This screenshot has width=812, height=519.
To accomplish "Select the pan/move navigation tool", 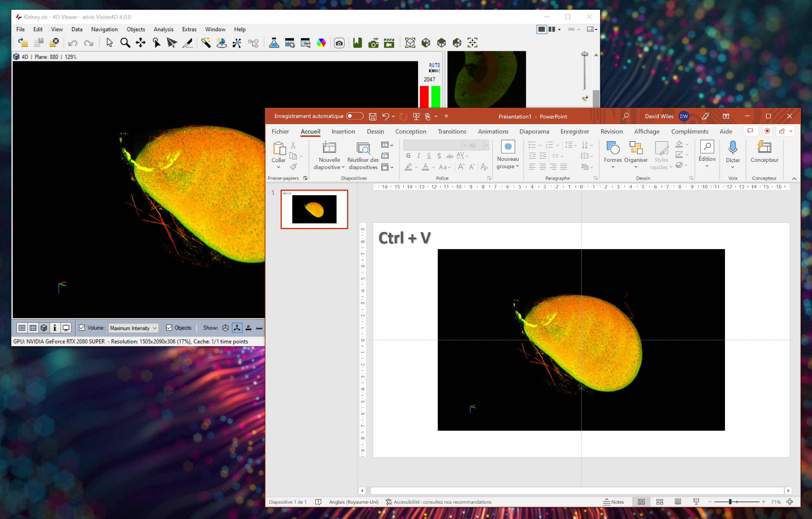I will 140,43.
